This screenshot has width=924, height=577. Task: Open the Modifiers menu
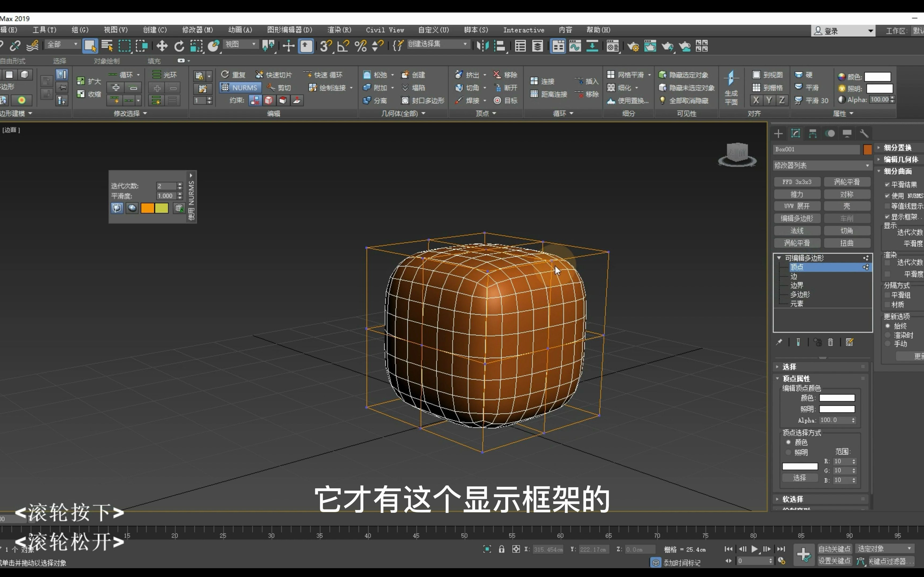(x=197, y=30)
